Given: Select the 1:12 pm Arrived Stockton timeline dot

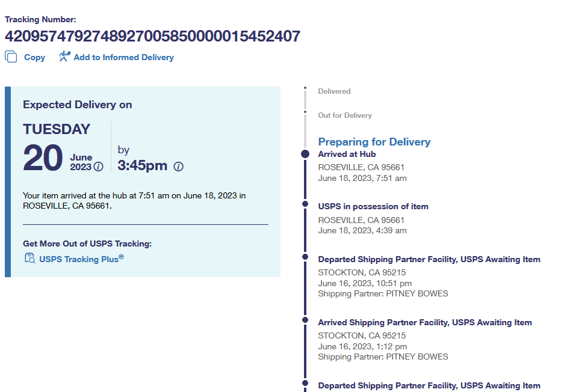Looking at the screenshot, I should point(305,320).
